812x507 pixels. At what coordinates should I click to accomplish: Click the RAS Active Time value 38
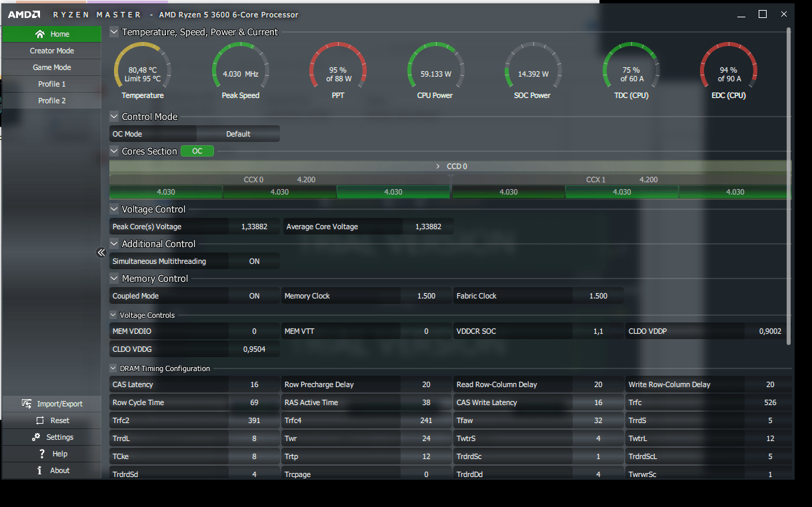point(426,402)
